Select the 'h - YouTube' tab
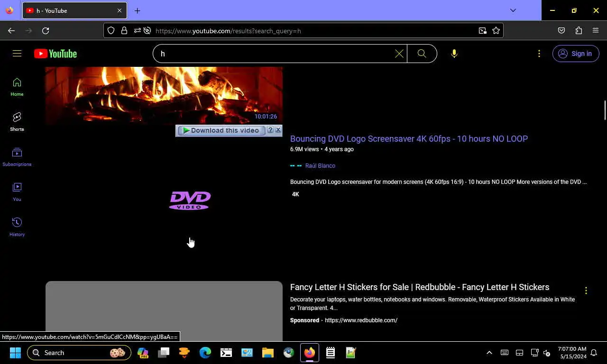The width and height of the screenshot is (607, 364). click(x=74, y=10)
